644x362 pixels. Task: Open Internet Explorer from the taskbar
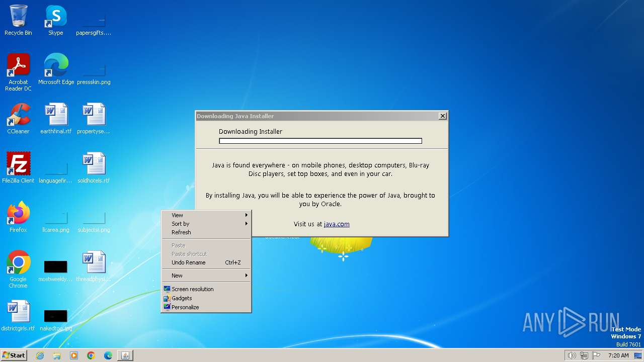coord(40,355)
